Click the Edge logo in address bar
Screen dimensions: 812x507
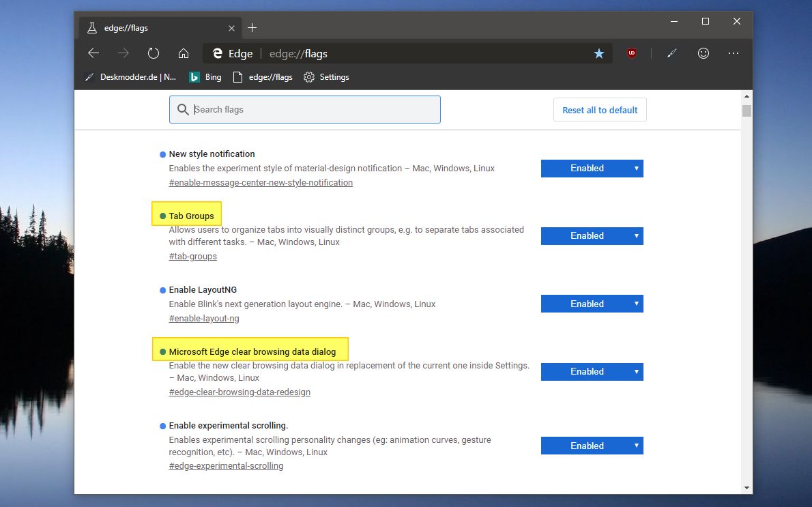tap(218, 53)
